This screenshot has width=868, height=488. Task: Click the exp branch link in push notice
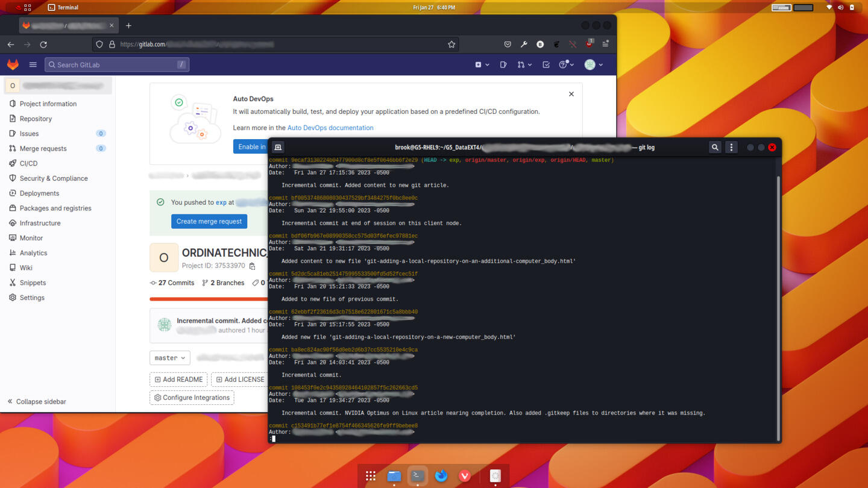click(221, 202)
